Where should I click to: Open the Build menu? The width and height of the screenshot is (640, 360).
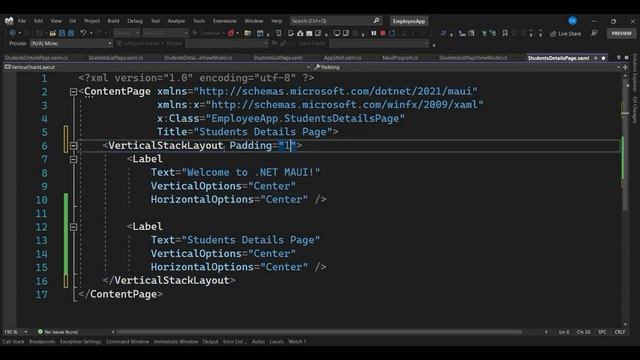(x=113, y=21)
